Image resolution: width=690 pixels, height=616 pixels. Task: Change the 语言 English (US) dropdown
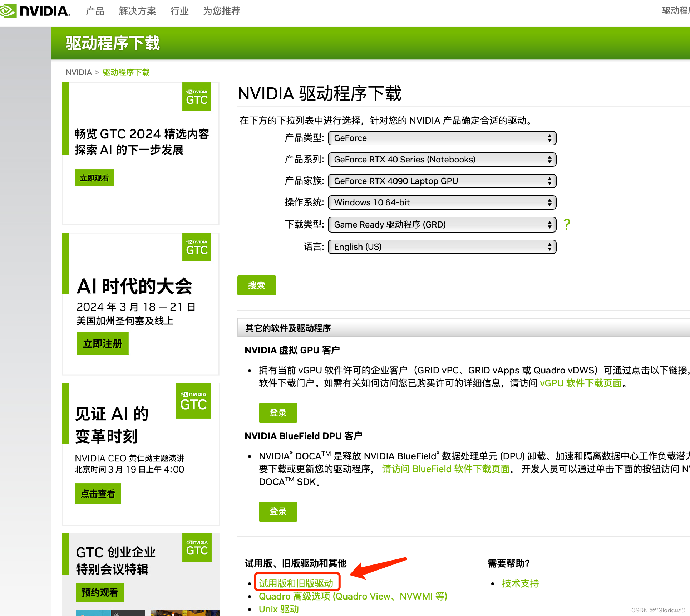click(442, 247)
